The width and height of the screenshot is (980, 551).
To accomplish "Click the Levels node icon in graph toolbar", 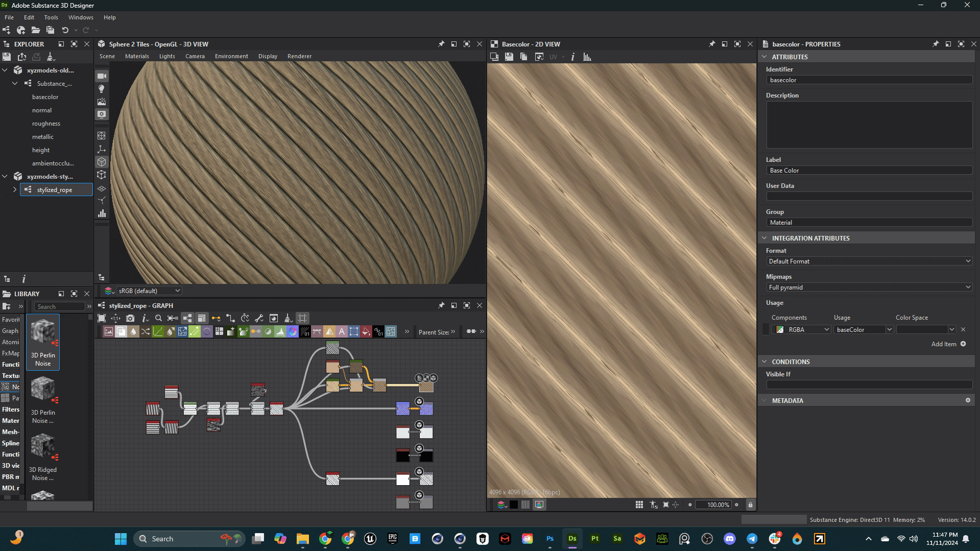I will [x=280, y=332].
